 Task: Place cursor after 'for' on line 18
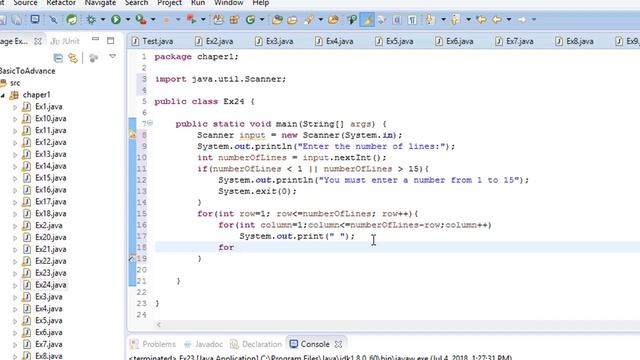(234, 247)
